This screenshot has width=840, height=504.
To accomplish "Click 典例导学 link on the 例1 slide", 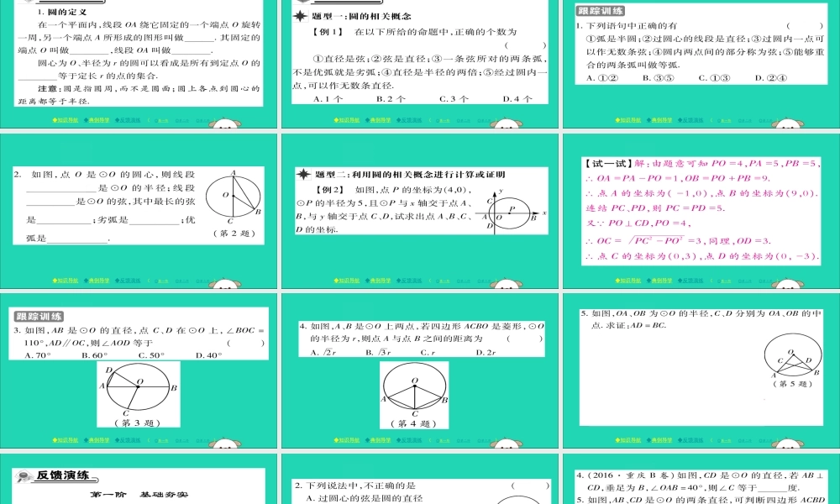I will click(378, 120).
